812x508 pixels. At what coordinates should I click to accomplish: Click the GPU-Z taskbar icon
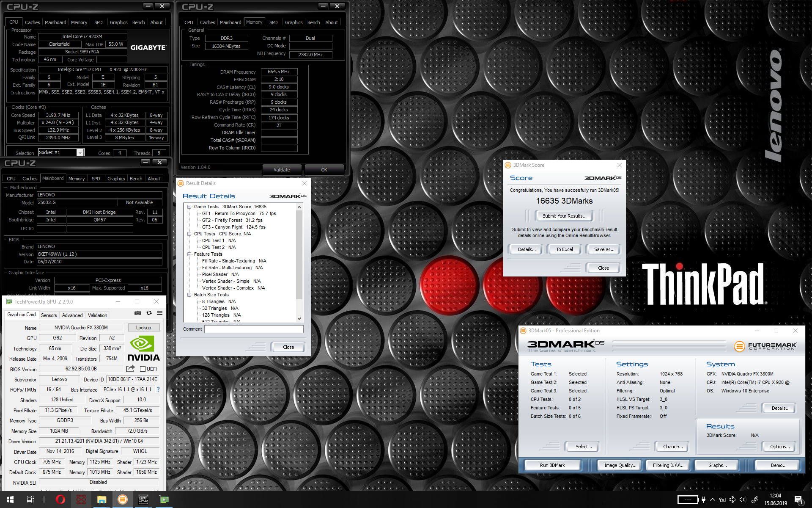click(164, 500)
